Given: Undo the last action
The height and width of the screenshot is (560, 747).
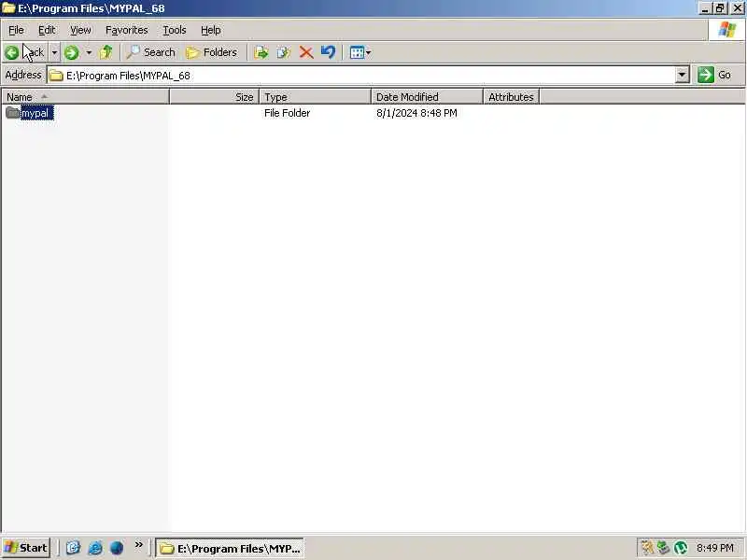Looking at the screenshot, I should [329, 52].
